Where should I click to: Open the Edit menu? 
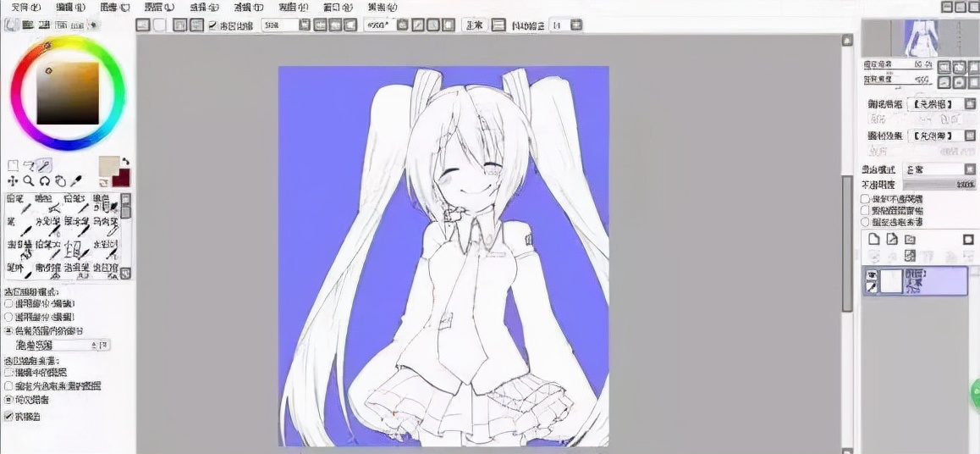click(70, 8)
